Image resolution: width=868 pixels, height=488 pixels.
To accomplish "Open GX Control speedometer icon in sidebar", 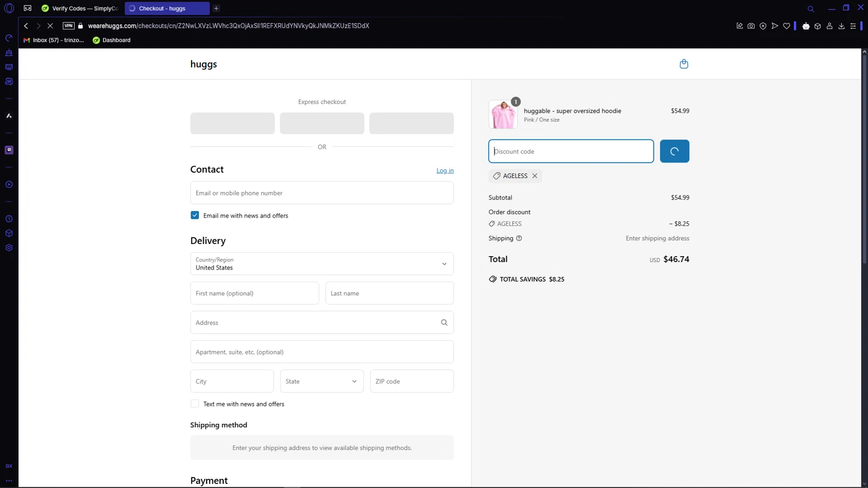I will 9,38.
